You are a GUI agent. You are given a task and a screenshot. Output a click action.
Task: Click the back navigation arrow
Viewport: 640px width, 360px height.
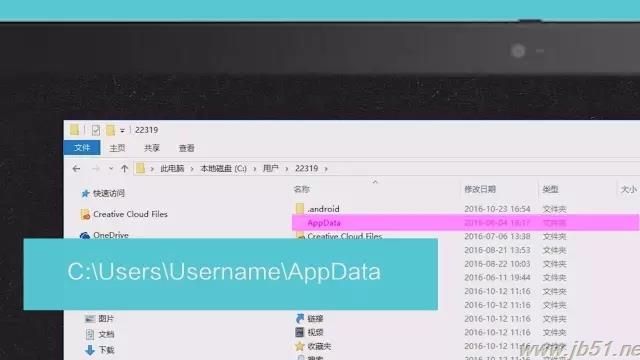[76, 169]
